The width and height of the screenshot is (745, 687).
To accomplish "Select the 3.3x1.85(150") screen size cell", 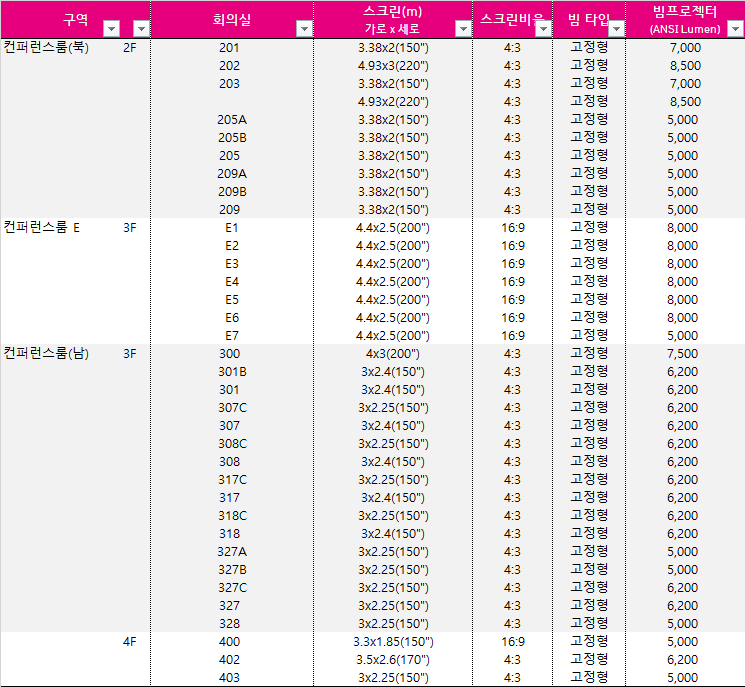I will 392,642.
